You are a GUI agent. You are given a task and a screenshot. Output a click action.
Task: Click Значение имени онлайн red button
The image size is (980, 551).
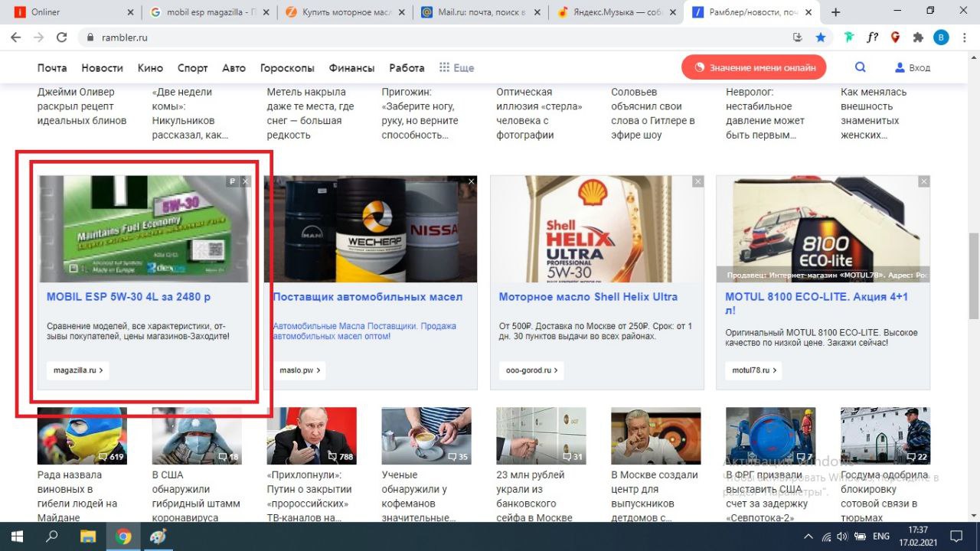[754, 67]
